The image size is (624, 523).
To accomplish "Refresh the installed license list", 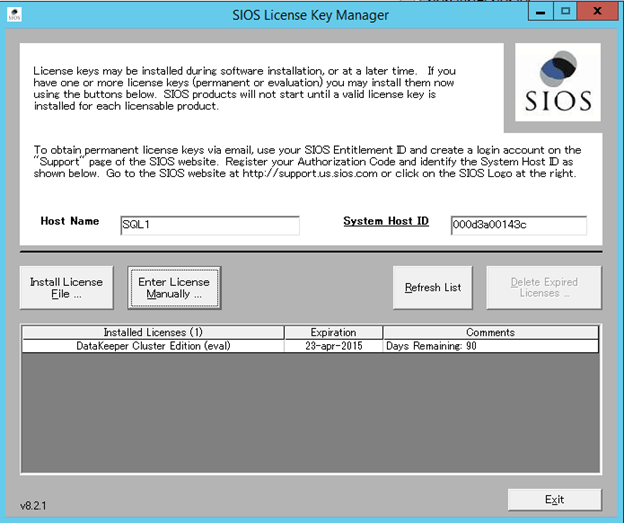I will pos(433,288).
